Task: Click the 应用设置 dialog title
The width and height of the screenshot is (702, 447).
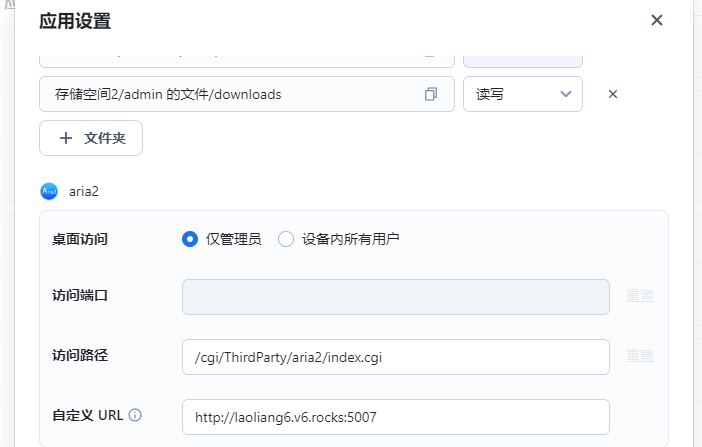Action: (75, 21)
